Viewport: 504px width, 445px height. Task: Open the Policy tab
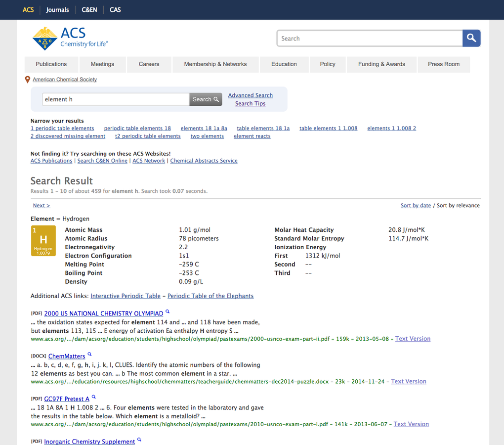pos(328,64)
